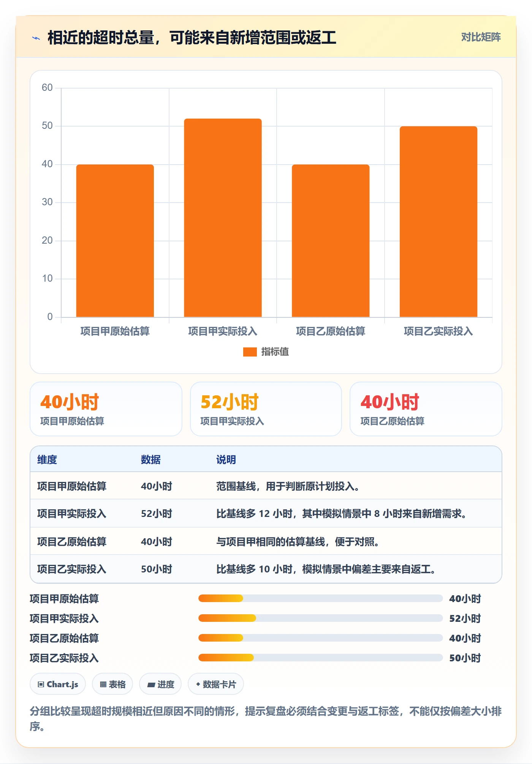The width and height of the screenshot is (532, 764).
Task: Click the 项目甲原始估算 row name in table
Action: pos(72,486)
